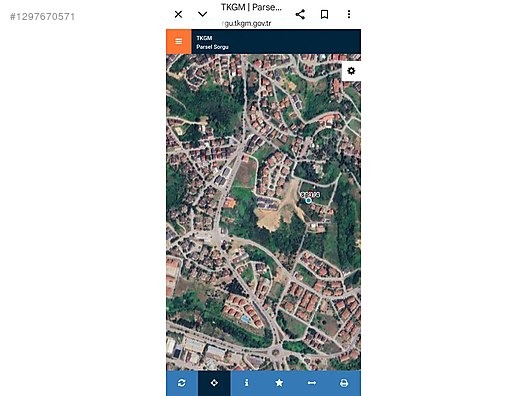
Task: Tap the star favorites icon
Action: click(279, 383)
